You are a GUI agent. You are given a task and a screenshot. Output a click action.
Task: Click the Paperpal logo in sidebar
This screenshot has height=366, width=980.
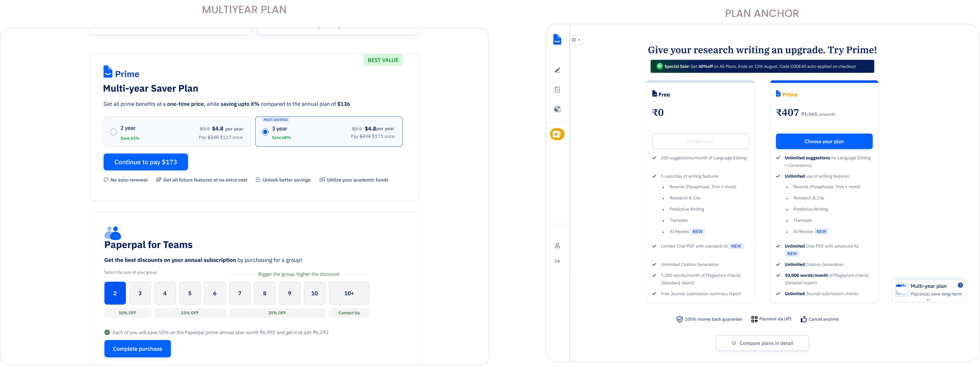click(x=557, y=39)
